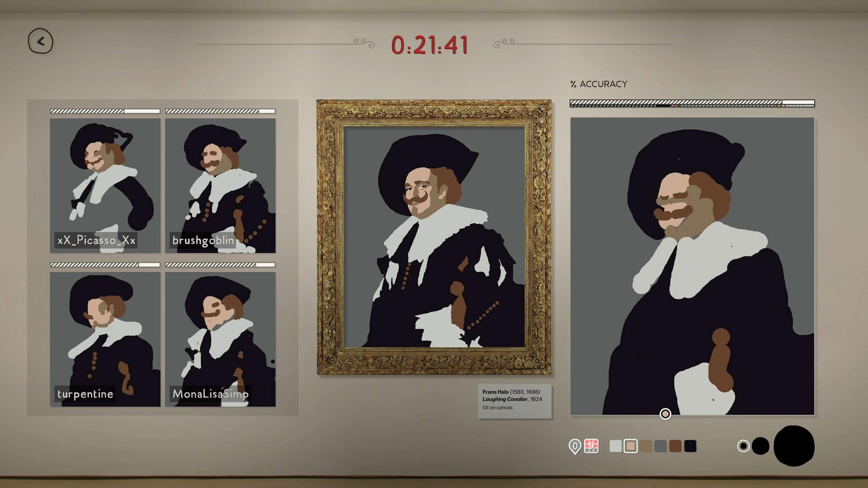
Task: Click the % ACCURACY label
Action: click(599, 84)
